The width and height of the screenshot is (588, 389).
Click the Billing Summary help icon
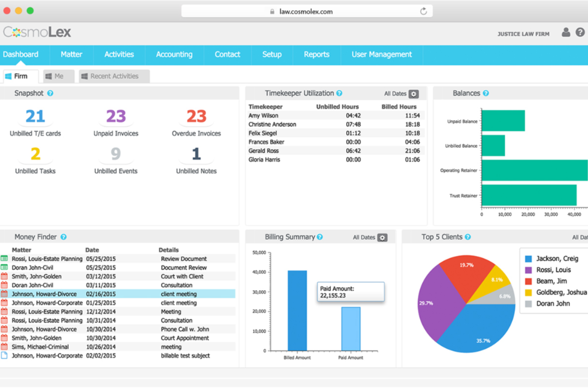[x=320, y=236]
